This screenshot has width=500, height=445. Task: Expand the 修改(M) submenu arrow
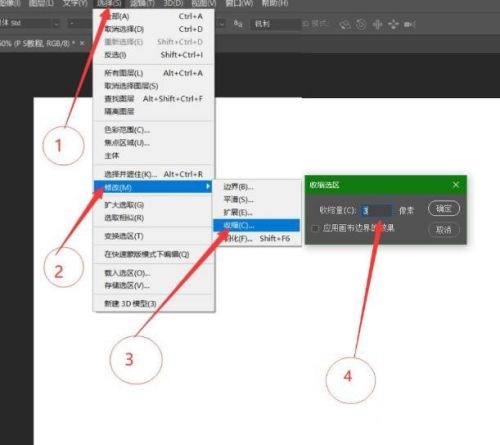click(208, 186)
